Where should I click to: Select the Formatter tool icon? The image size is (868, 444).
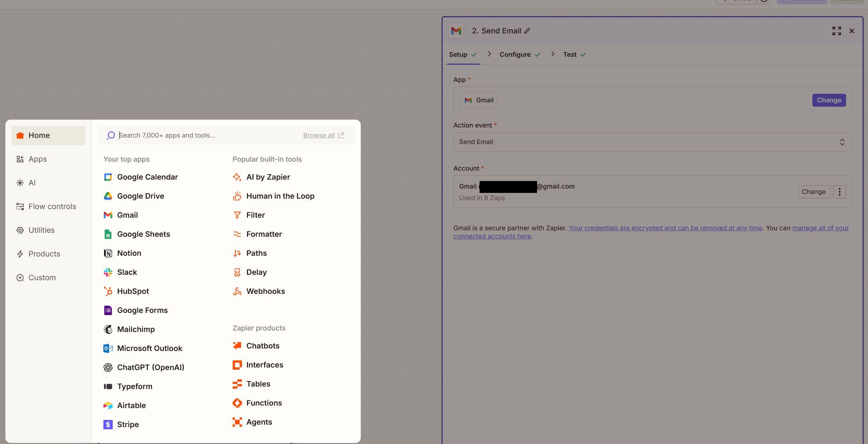[x=237, y=234]
